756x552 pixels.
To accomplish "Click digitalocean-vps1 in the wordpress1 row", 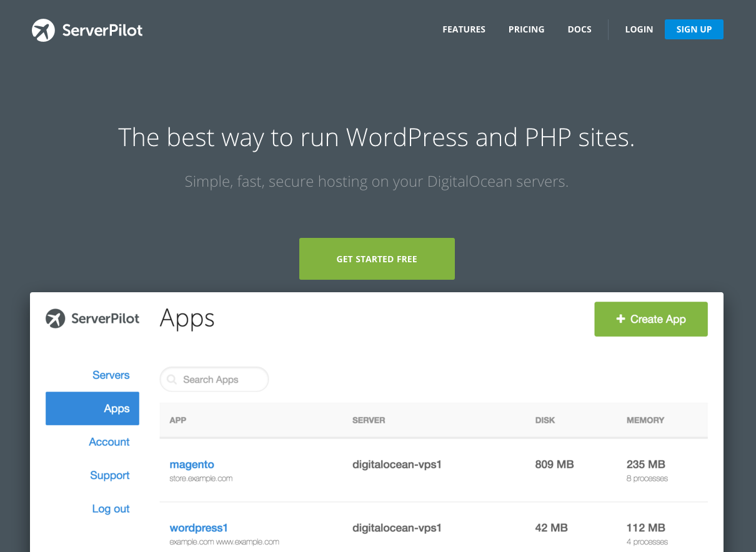I will pyautogui.click(x=397, y=528).
